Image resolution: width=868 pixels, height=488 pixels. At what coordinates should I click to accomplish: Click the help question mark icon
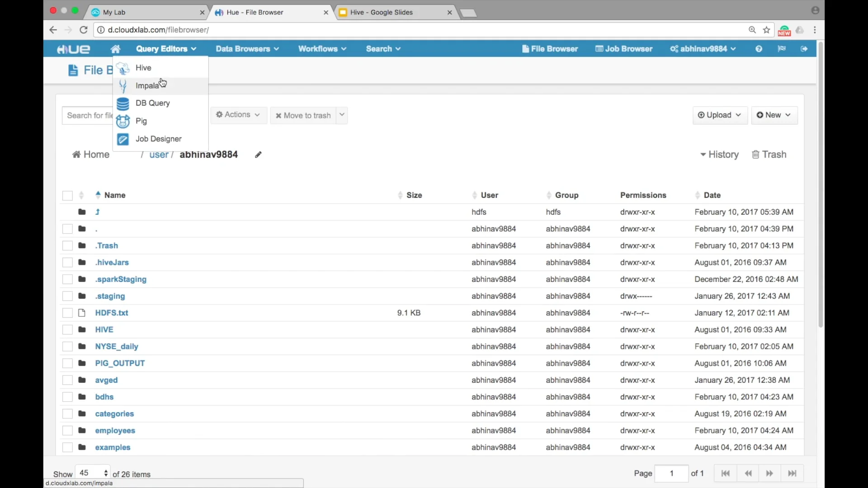pyautogui.click(x=759, y=49)
